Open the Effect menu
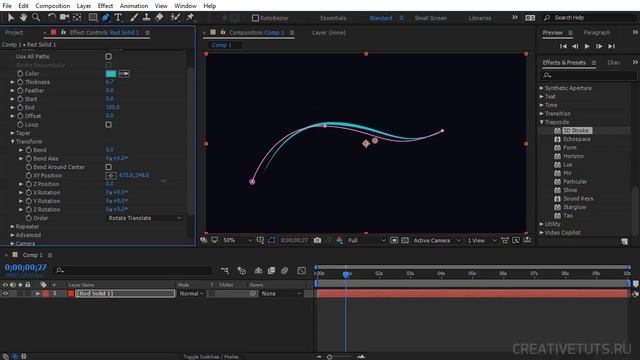The height and width of the screenshot is (360, 640). click(x=105, y=6)
